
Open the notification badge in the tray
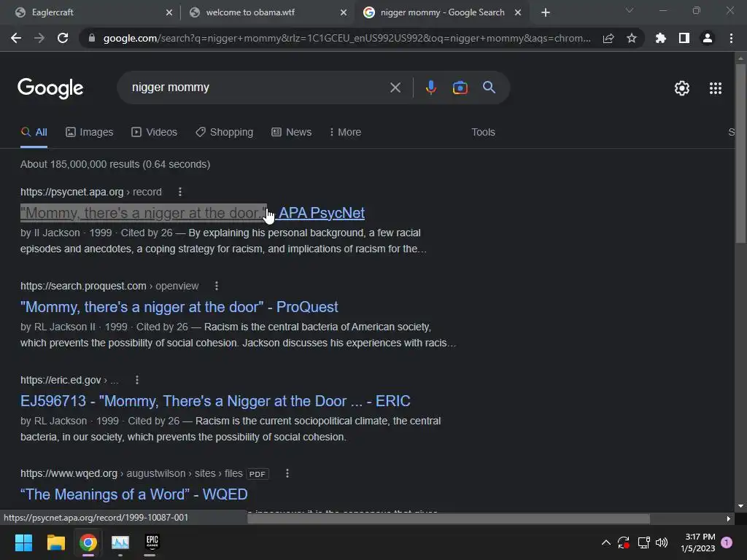727,542
